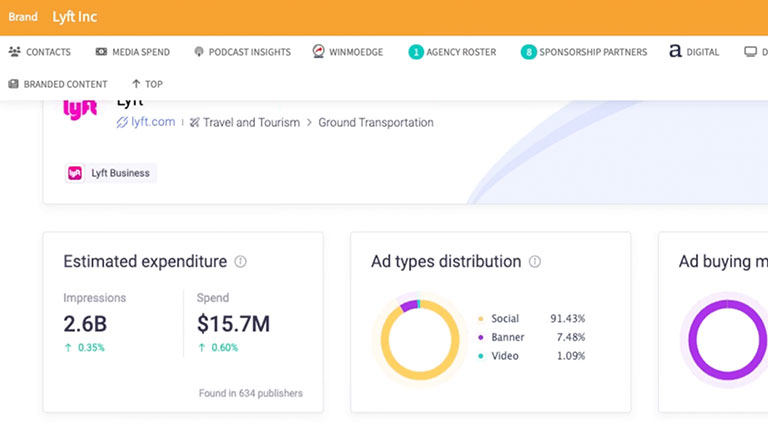
Task: Jump to Top of page
Action: point(147,84)
